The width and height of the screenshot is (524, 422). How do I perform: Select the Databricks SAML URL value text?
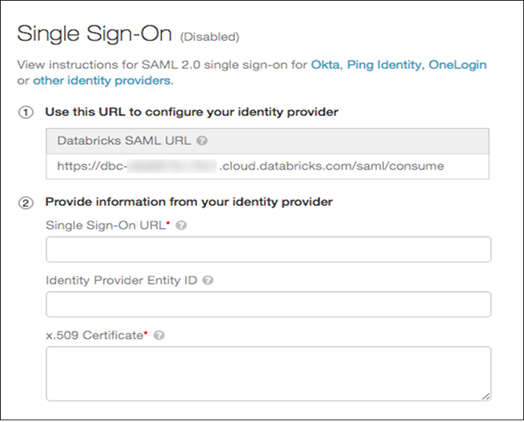250,166
